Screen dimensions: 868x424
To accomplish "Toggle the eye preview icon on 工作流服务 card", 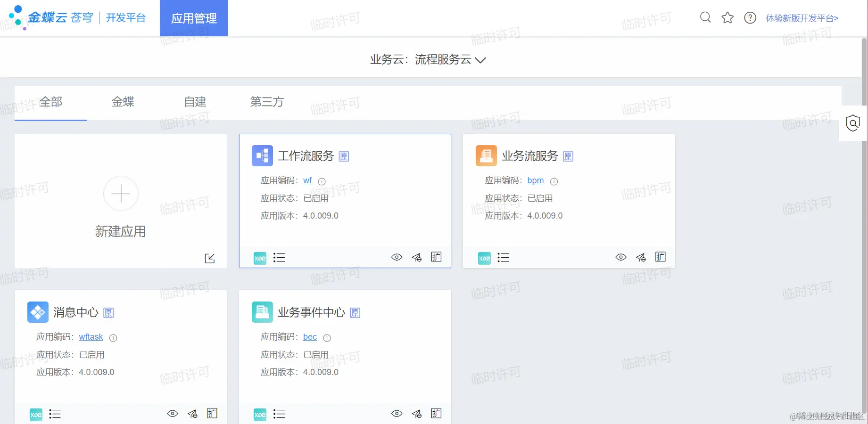I will (x=397, y=257).
